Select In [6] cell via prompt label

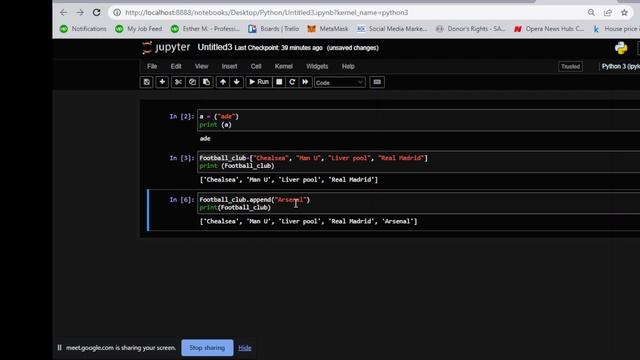coord(182,200)
